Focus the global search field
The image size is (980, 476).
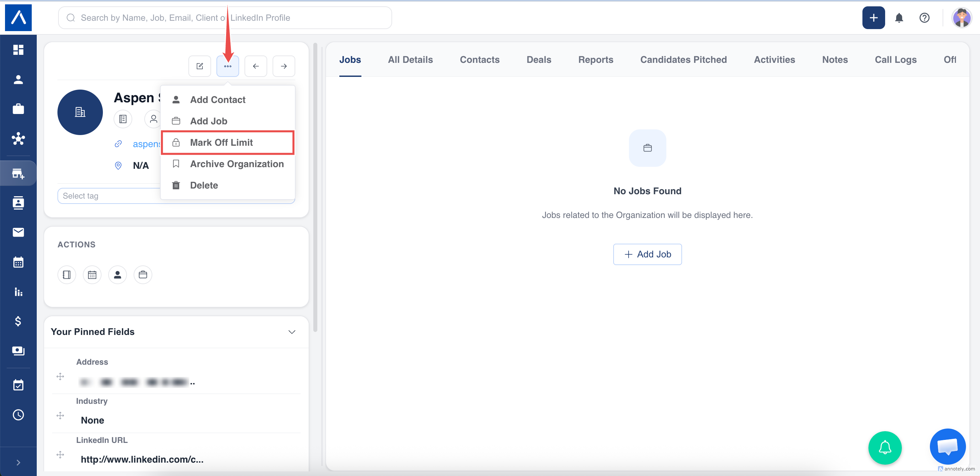tap(225, 17)
